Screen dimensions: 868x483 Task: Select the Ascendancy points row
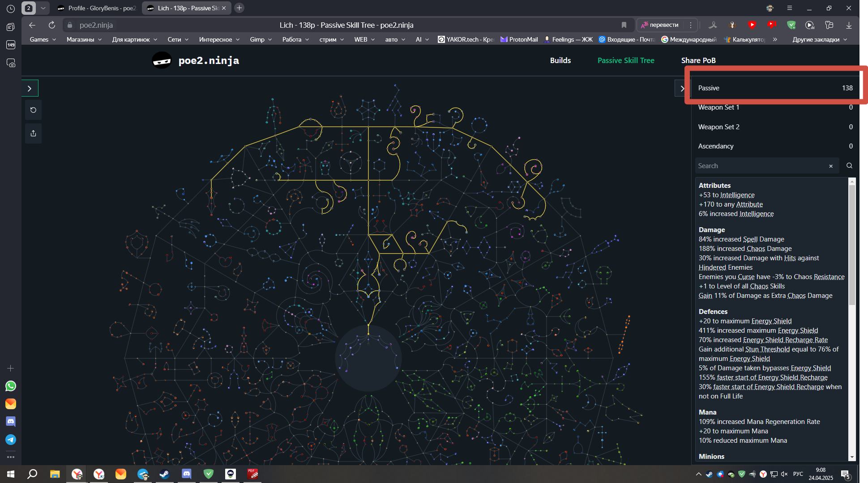click(775, 146)
